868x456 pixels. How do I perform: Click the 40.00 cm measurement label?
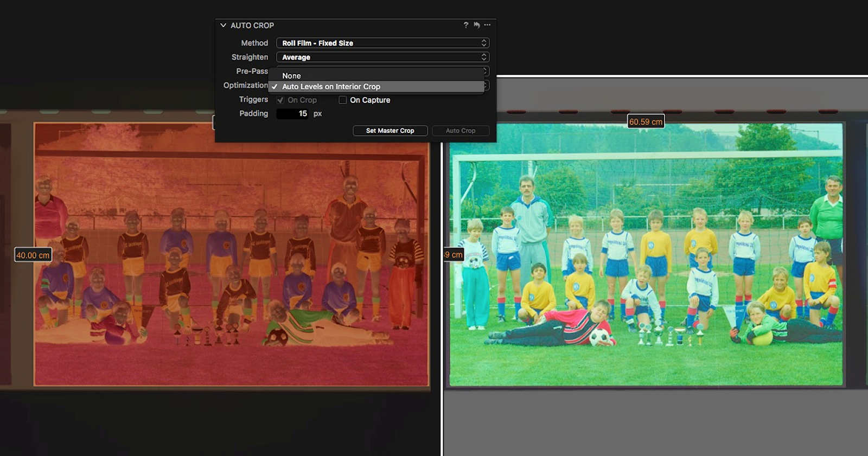coord(33,255)
